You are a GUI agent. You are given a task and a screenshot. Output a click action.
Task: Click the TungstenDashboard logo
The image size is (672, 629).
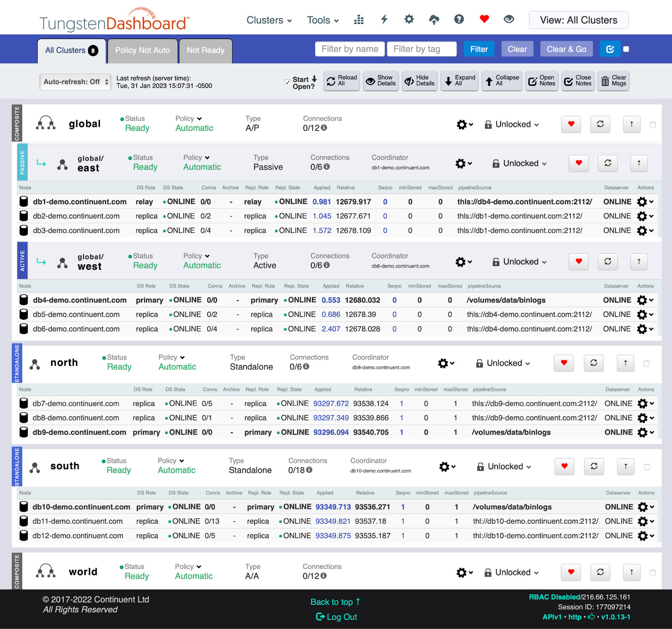[114, 20]
